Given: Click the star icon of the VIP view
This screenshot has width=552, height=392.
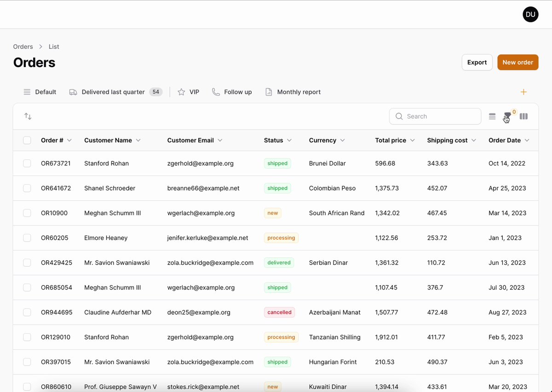Looking at the screenshot, I should pyautogui.click(x=181, y=92).
